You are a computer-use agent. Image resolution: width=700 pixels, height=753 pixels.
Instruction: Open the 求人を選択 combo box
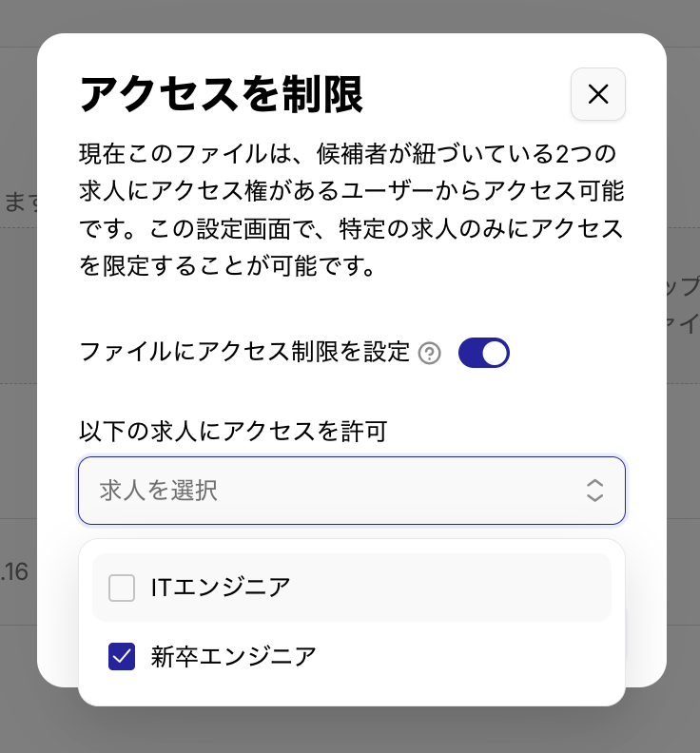click(352, 491)
